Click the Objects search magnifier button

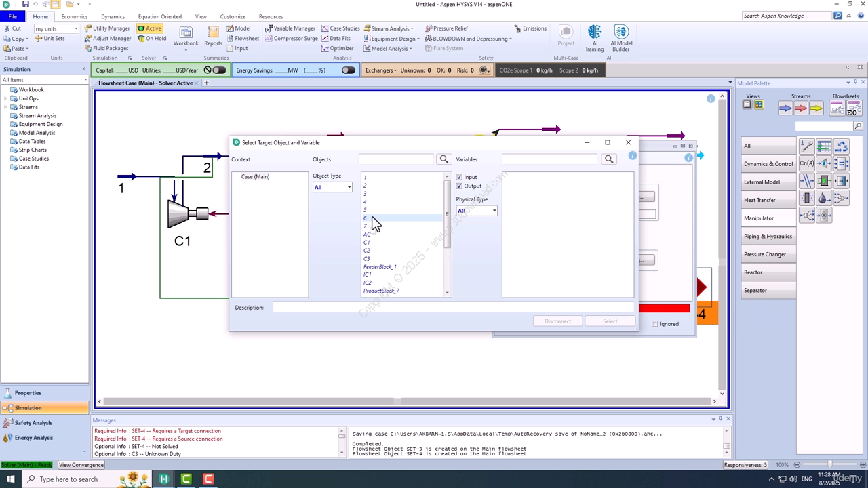pos(443,159)
